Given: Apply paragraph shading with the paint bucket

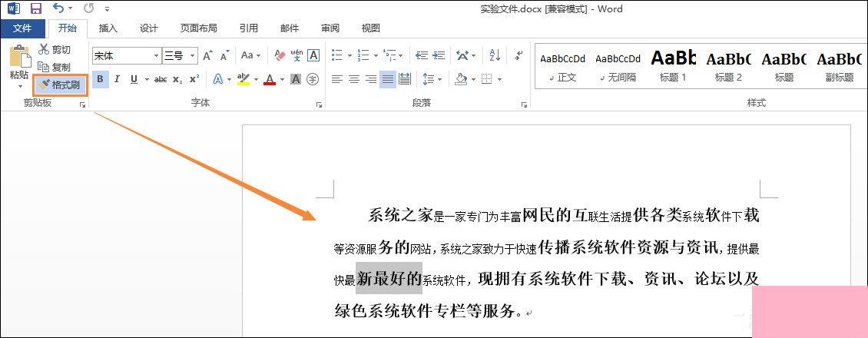Looking at the screenshot, I should (461, 80).
